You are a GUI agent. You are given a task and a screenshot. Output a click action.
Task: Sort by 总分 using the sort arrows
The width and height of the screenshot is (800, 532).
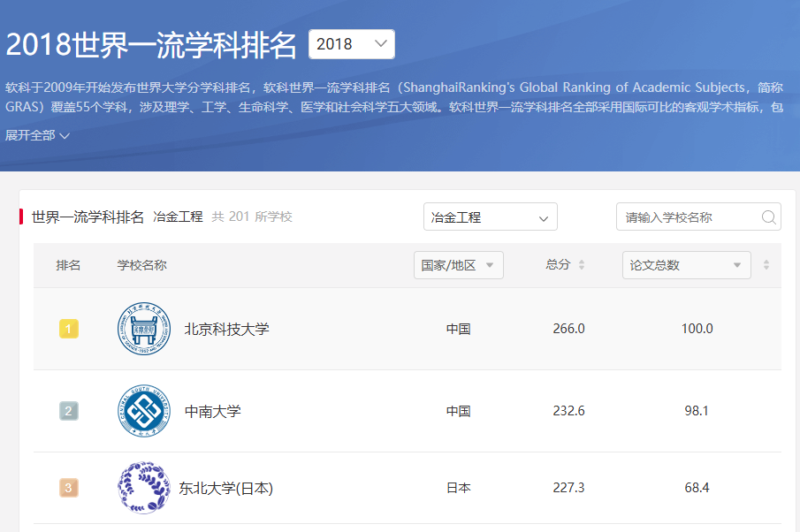click(x=581, y=265)
